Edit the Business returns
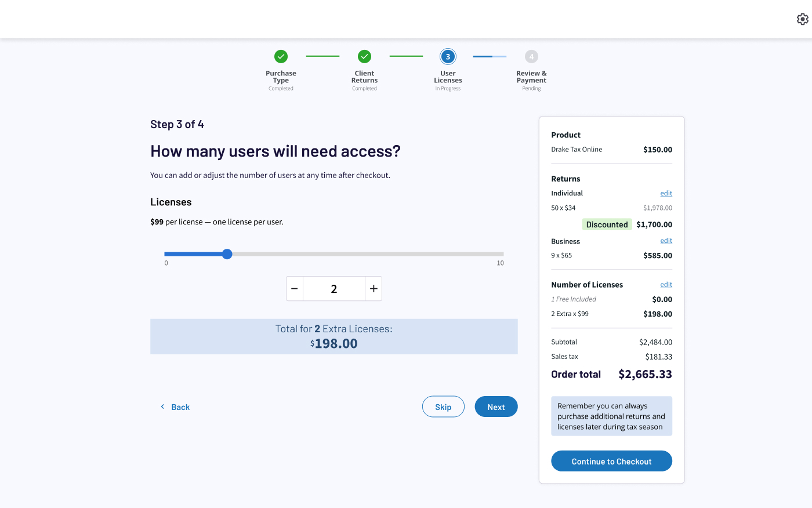 pos(666,241)
